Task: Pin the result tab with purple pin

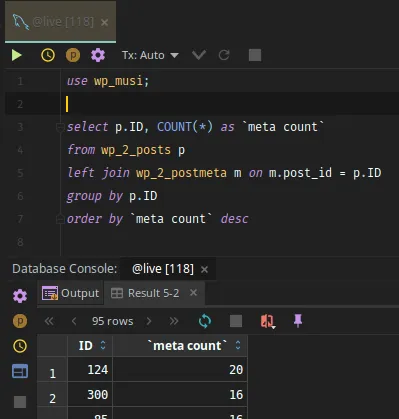Action: click(x=298, y=321)
